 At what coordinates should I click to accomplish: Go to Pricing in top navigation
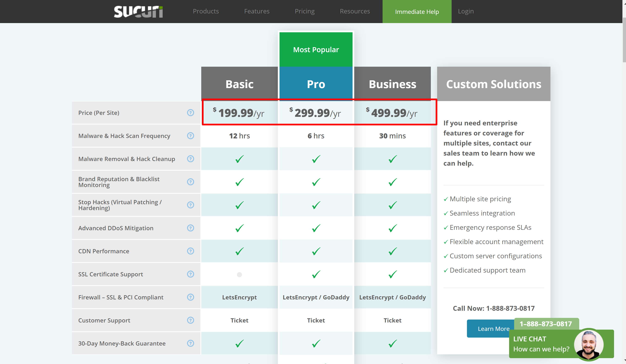(x=305, y=11)
